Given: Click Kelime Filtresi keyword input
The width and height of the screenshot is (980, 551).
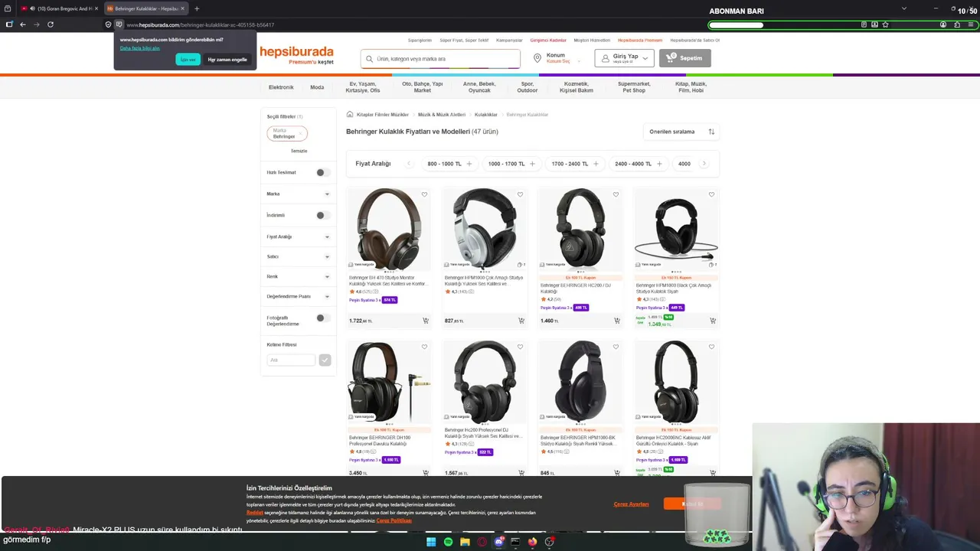Looking at the screenshot, I should tap(291, 360).
